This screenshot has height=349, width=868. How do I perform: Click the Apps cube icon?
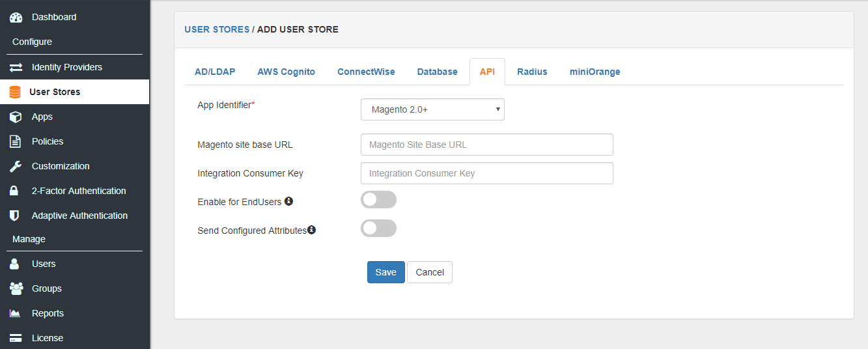(x=16, y=117)
